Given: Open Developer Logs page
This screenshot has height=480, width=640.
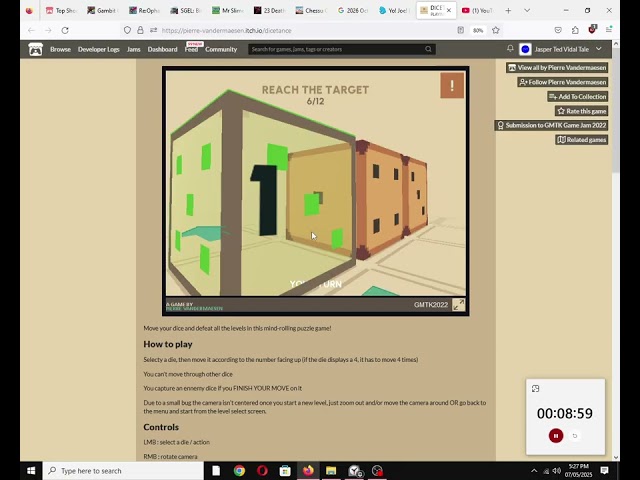Looking at the screenshot, I should (x=99, y=49).
